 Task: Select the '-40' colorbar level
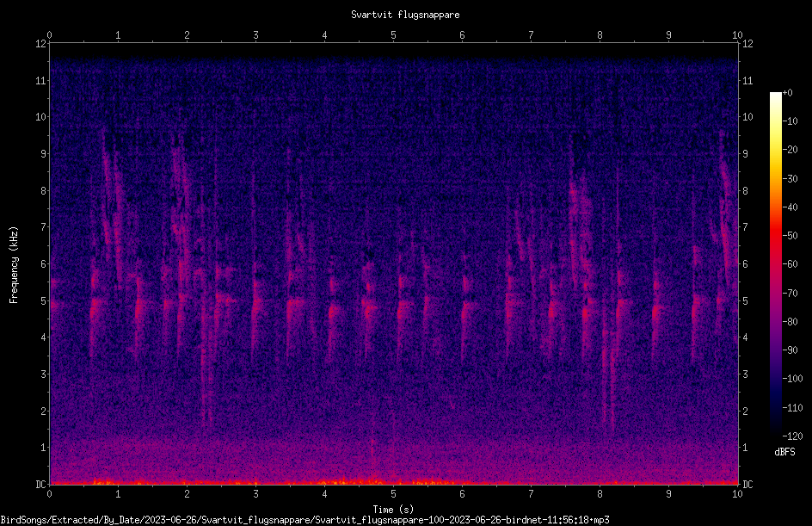point(790,207)
